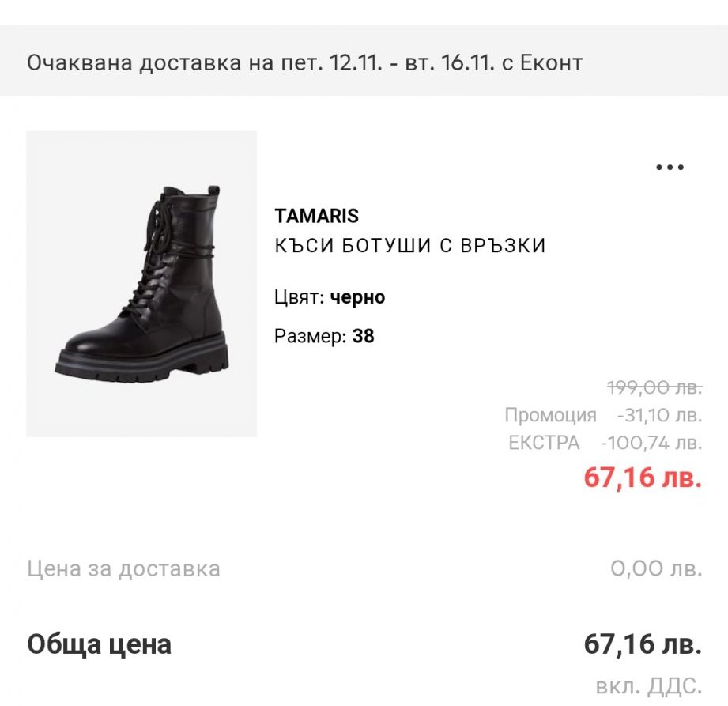Click the red 67,16 лв. item price
Viewport: 728px width, 706px height.
pos(642,478)
